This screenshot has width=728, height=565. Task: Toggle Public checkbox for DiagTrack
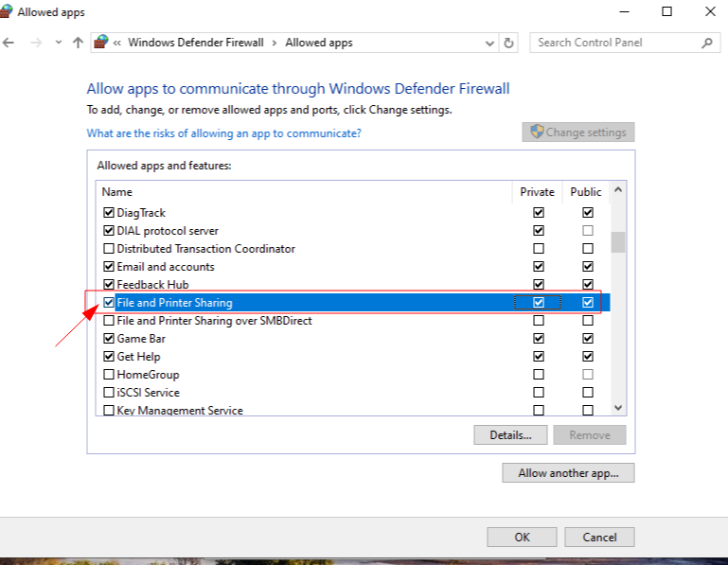pyautogui.click(x=588, y=213)
